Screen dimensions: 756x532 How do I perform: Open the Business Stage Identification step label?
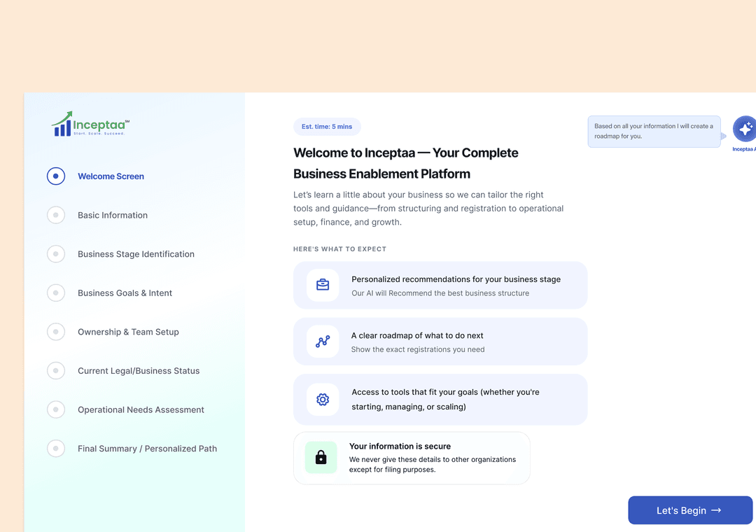click(x=136, y=254)
